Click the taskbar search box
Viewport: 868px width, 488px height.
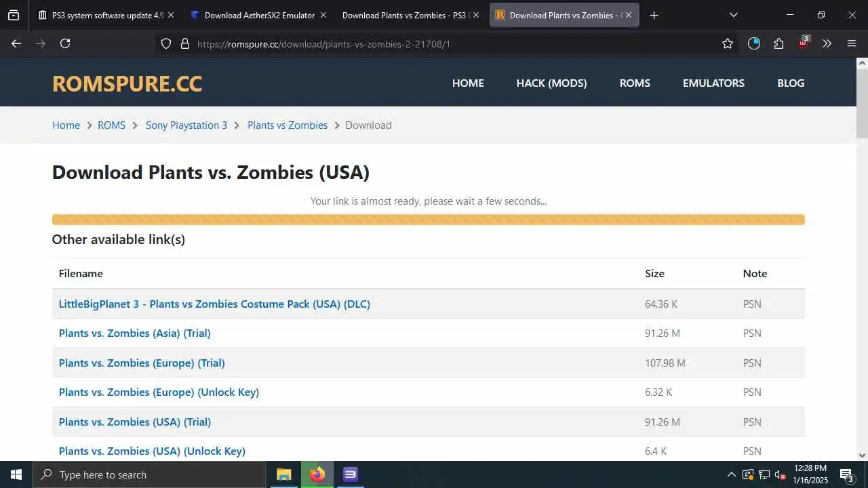[x=149, y=474]
